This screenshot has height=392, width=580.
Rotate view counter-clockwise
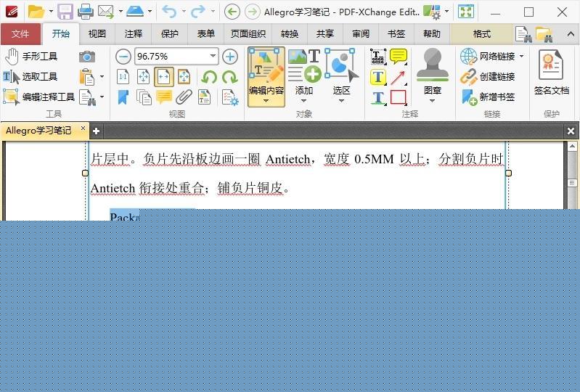pyautogui.click(x=209, y=77)
